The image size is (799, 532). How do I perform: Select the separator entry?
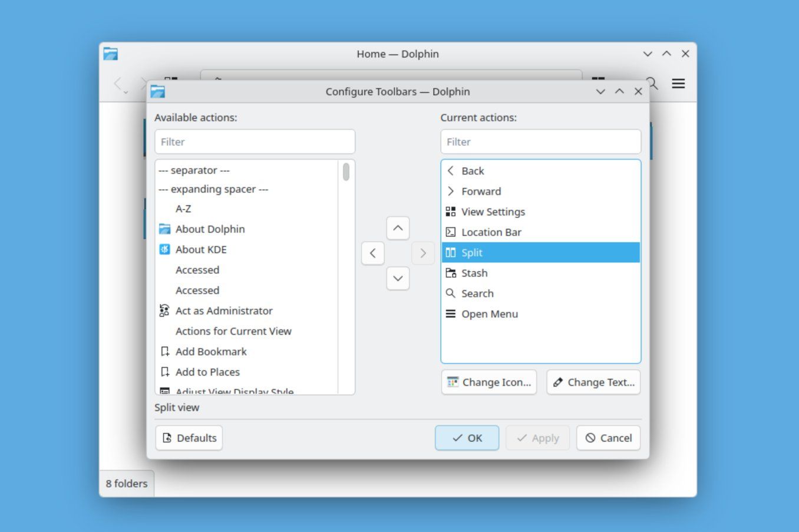(247, 170)
